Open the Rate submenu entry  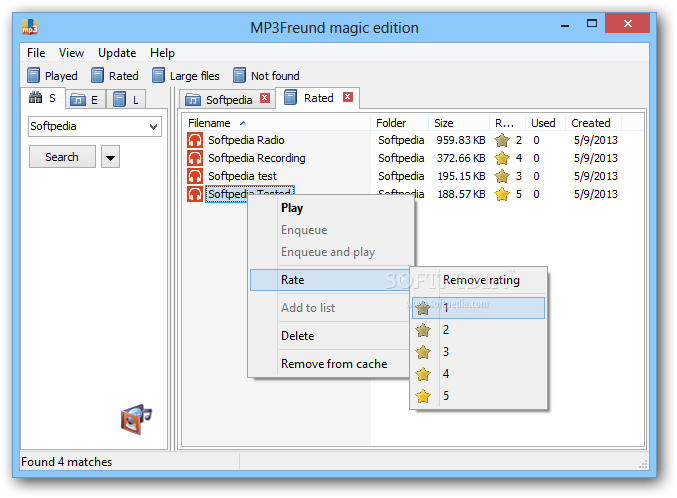pos(331,280)
